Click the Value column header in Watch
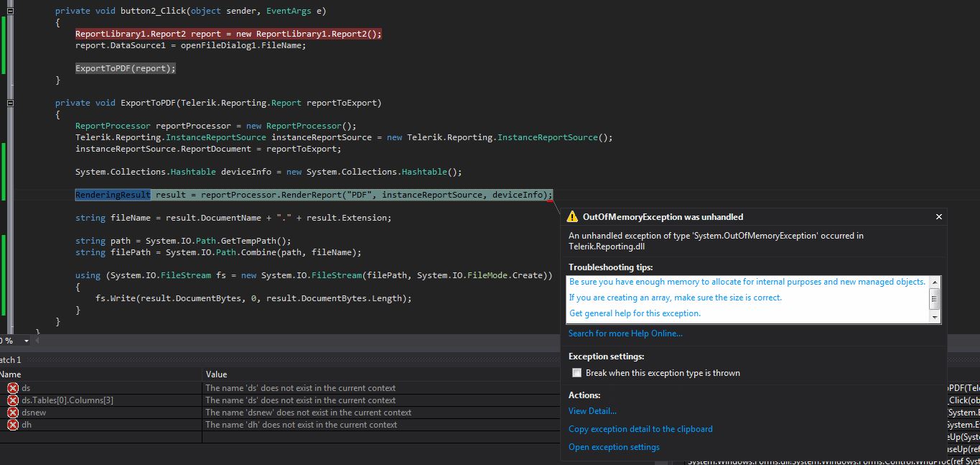Image resolution: width=980 pixels, height=465 pixels. pos(216,374)
